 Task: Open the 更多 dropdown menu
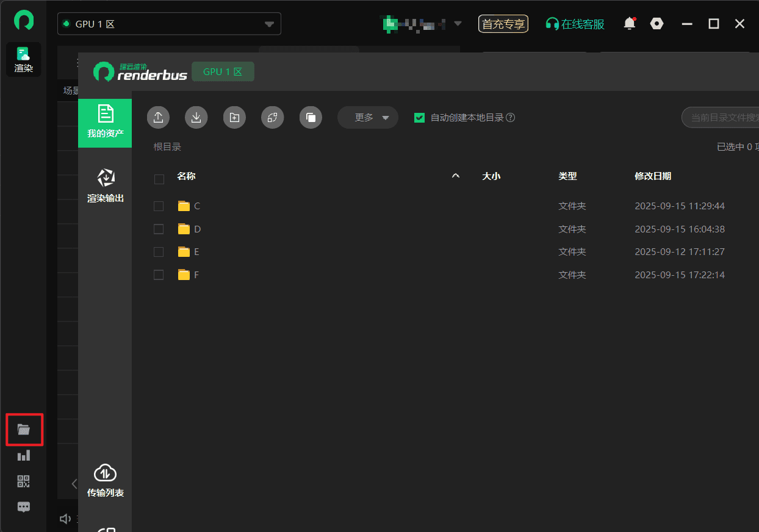click(x=368, y=118)
